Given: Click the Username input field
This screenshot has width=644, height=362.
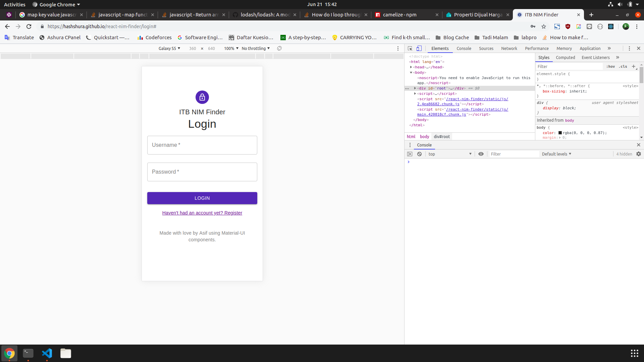Looking at the screenshot, I should coord(202,145).
